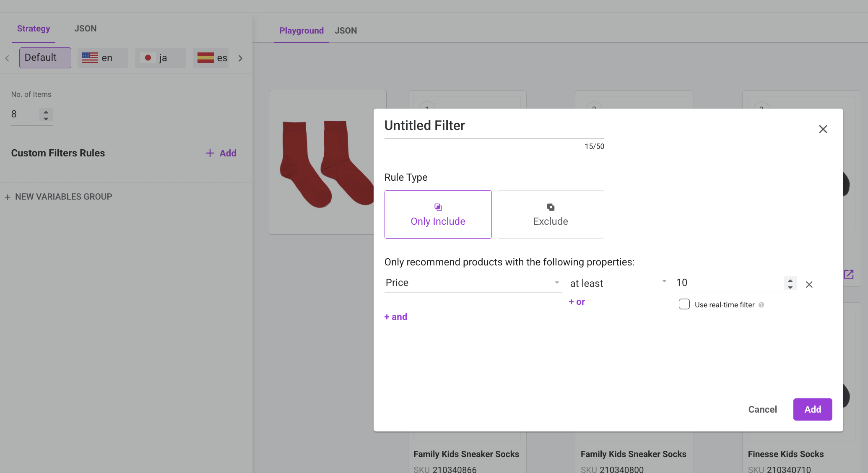Choose the Exclude rule type
This screenshot has width=868, height=473.
pyautogui.click(x=550, y=214)
